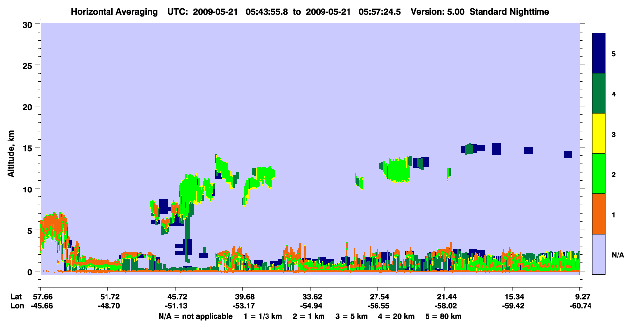The image size is (644, 330).
Task: Click longitude value -58.02
Action: pos(445,306)
